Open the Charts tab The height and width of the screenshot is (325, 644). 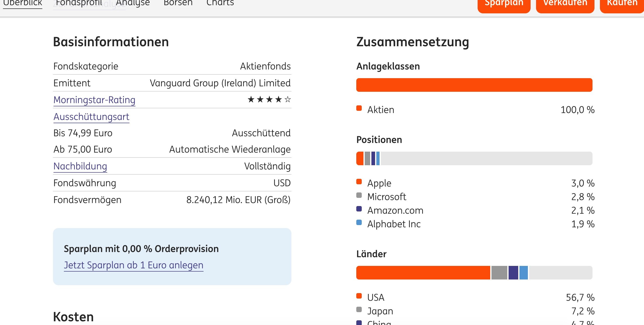click(220, 3)
